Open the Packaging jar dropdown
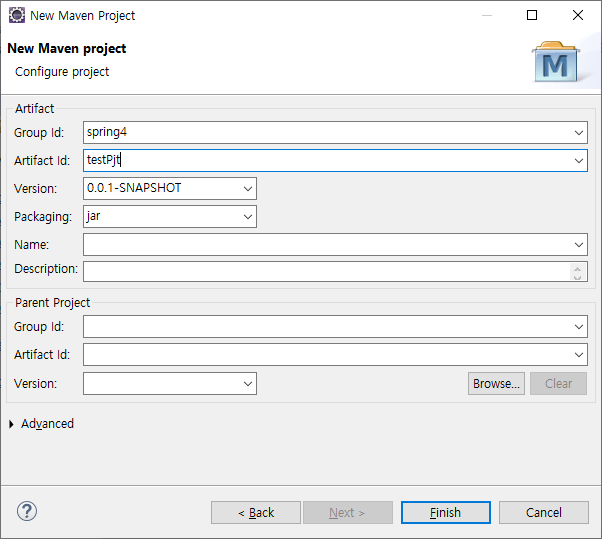 click(x=248, y=217)
